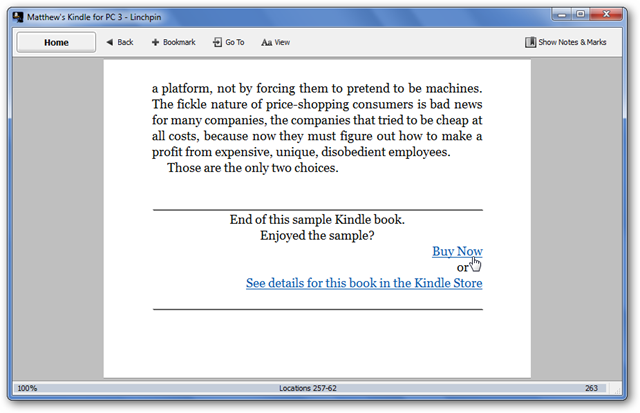Click the reading progress bar at the bottom
The height and width of the screenshot is (413, 640).
pos(310,388)
